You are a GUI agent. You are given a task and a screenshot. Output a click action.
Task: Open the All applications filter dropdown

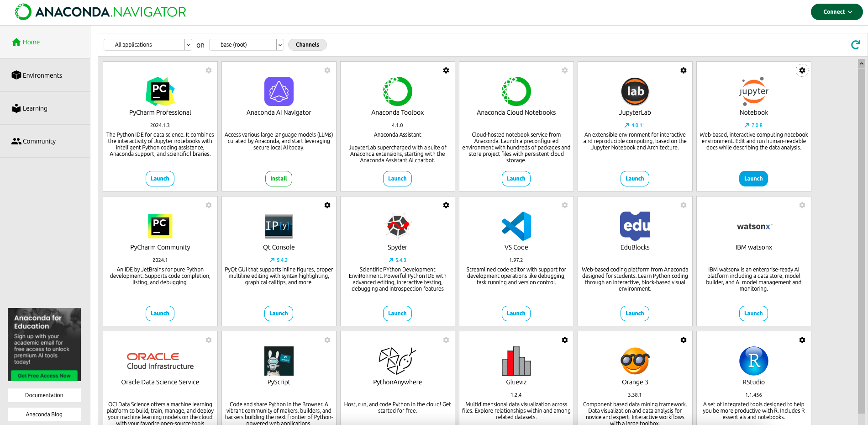click(147, 45)
